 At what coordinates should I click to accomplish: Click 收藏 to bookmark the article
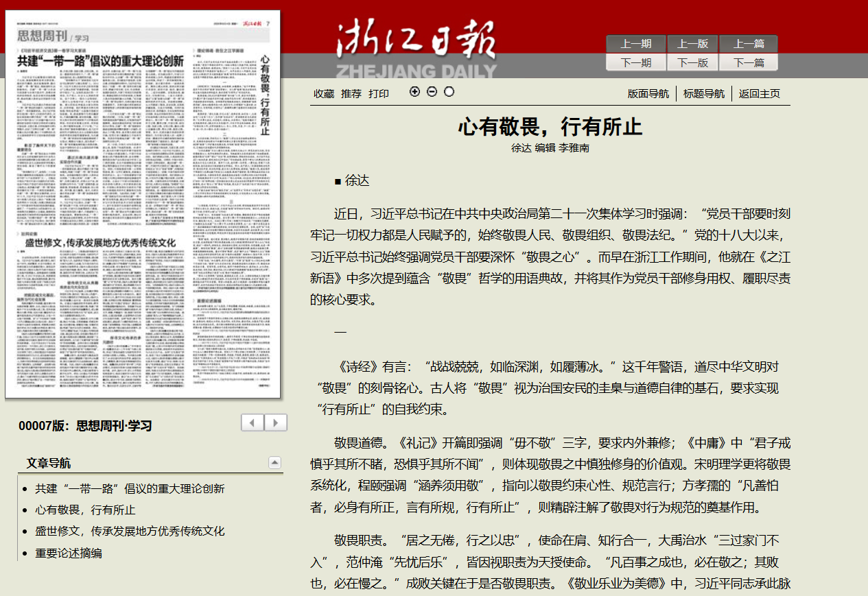[324, 94]
